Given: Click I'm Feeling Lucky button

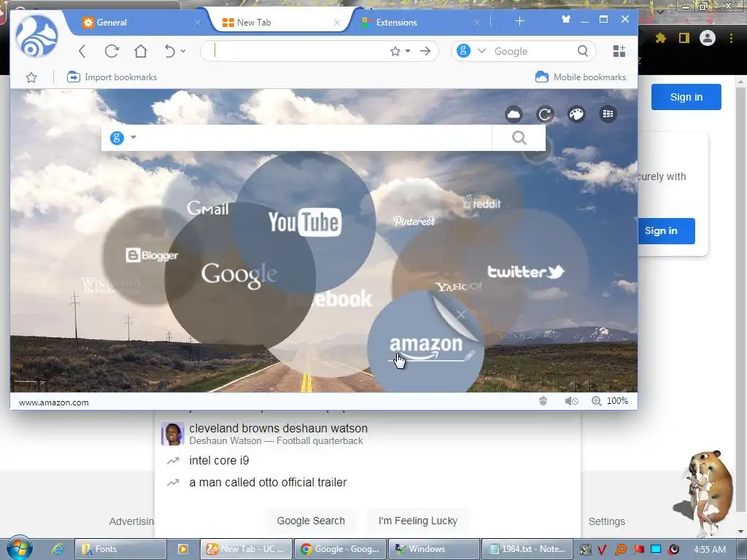Looking at the screenshot, I should pos(418,521).
